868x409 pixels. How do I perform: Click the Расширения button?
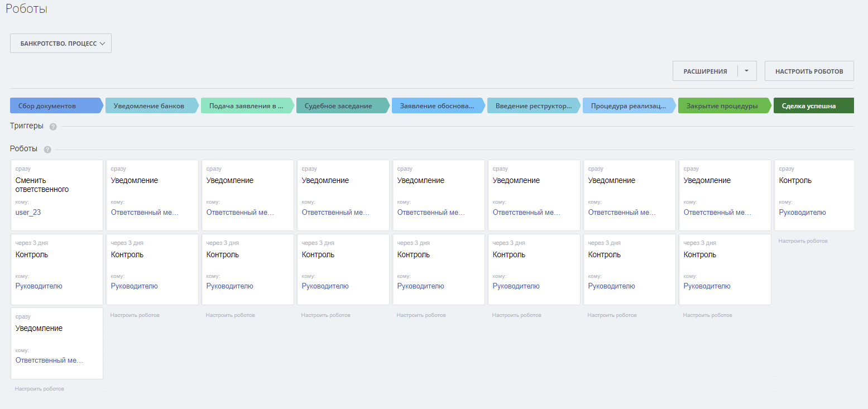705,71
